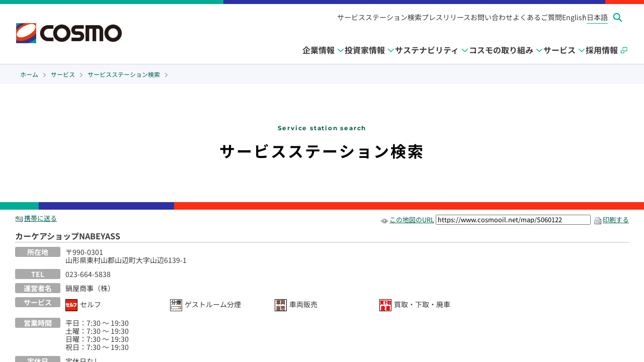Open the site search magnifier icon
This screenshot has height=362, width=644.
[618, 18]
